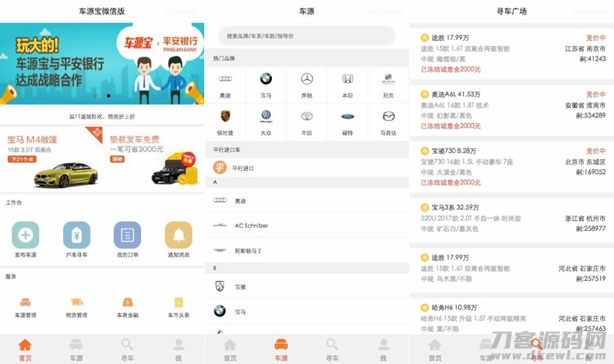The width and height of the screenshot is (614, 364).
Task: Choose the 马自达 brand icon
Action: (x=388, y=116)
